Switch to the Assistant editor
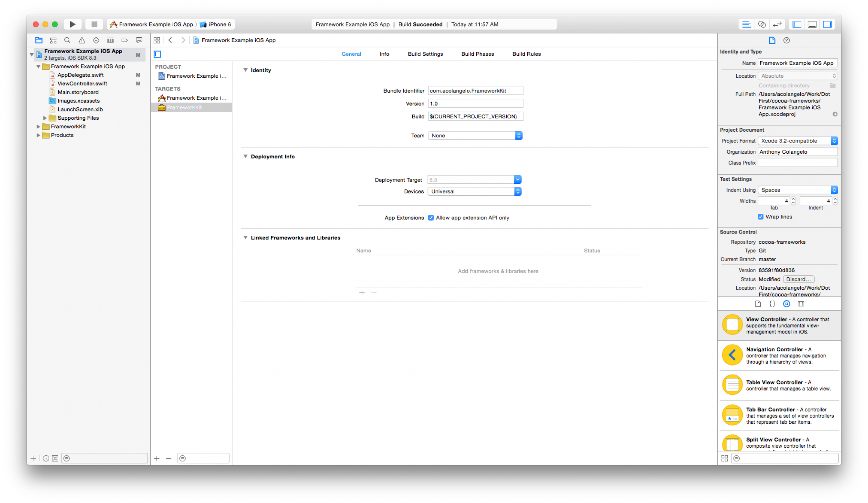 coord(762,24)
